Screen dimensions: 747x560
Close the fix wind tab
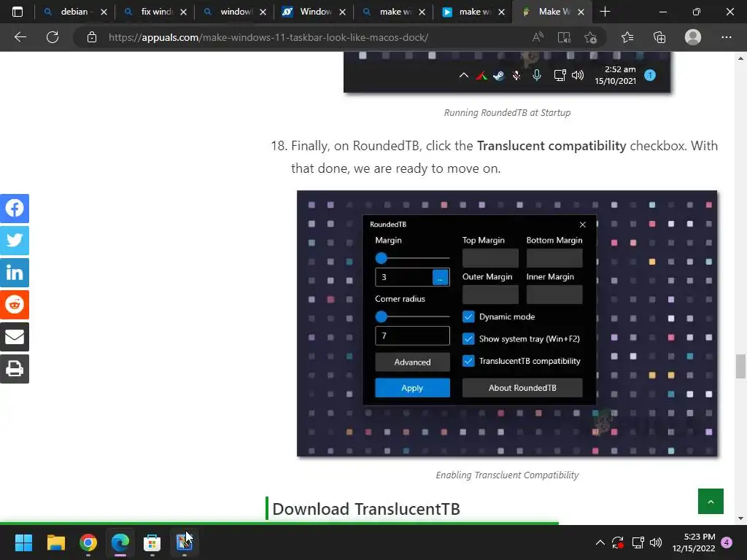click(x=183, y=12)
